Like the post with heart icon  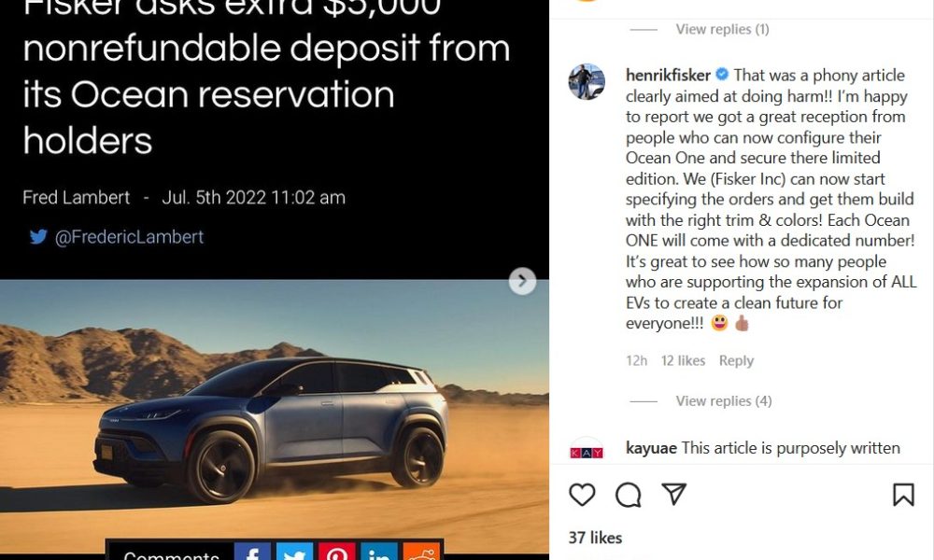pos(582,495)
